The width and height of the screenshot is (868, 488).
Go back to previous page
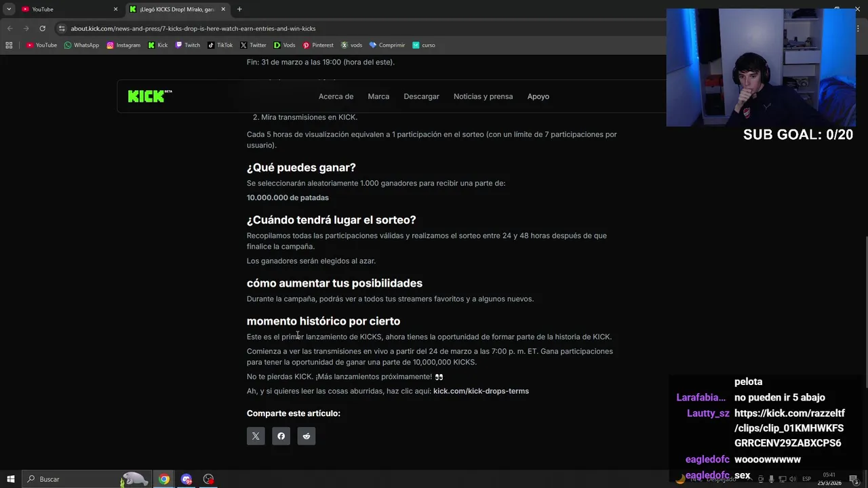(9, 28)
